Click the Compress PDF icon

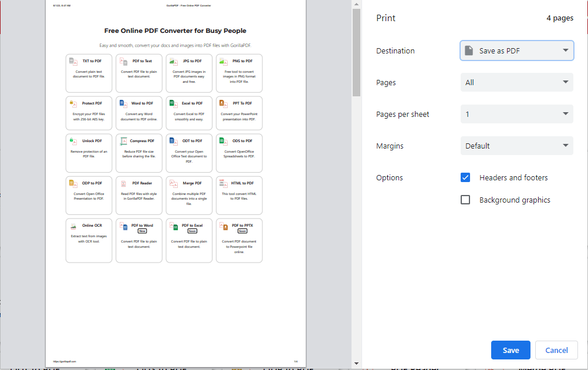[x=124, y=142]
